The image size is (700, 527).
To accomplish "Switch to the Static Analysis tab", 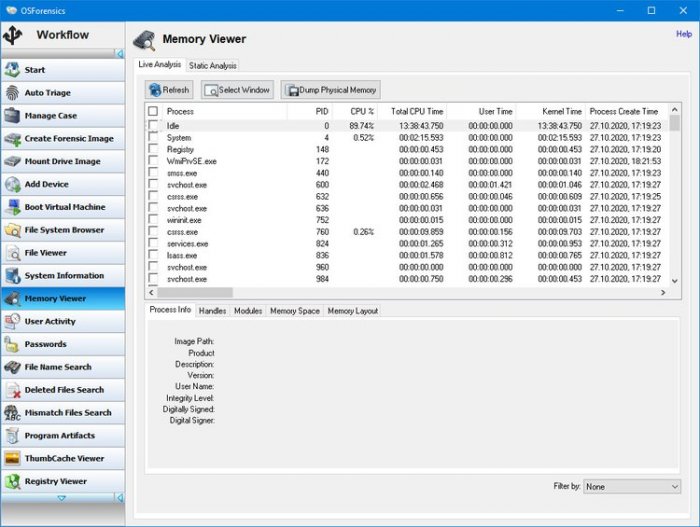I will tap(212, 65).
